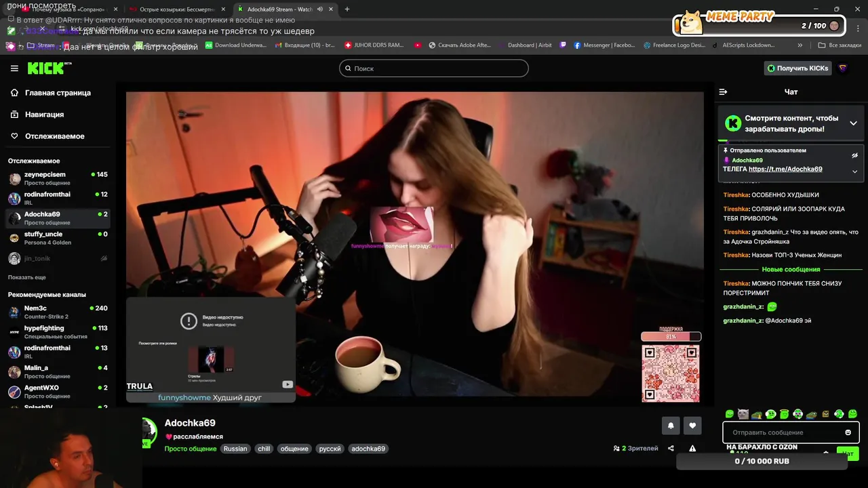868x488 pixels.
Task: Open recommended channel Malin_a
Action: pos(58,371)
